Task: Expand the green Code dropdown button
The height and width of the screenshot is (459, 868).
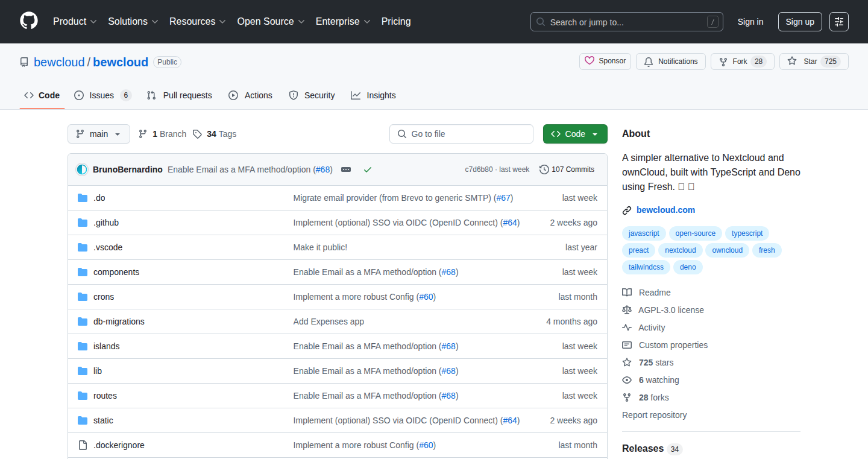Action: tap(575, 134)
